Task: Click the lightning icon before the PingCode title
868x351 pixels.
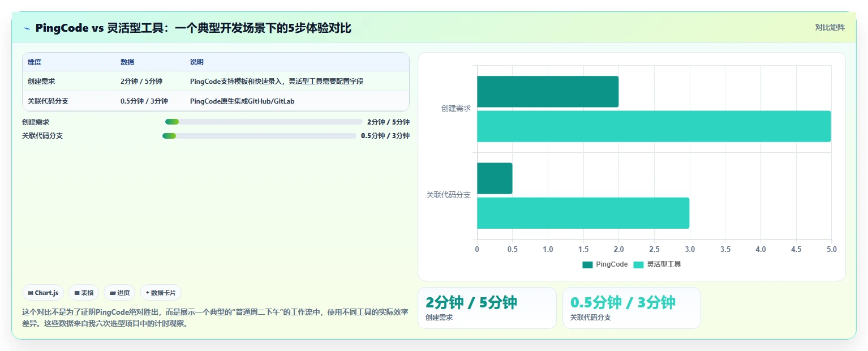Action: pyautogui.click(x=27, y=28)
